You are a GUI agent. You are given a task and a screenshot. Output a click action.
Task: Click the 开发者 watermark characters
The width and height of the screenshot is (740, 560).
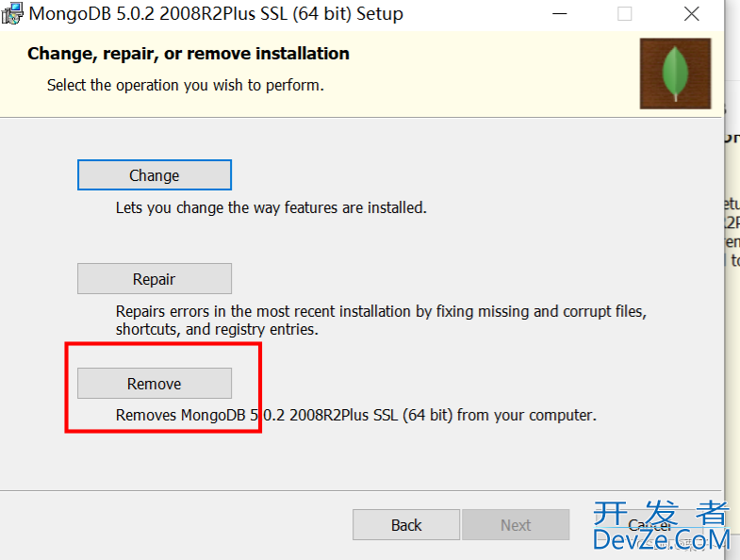[662, 513]
